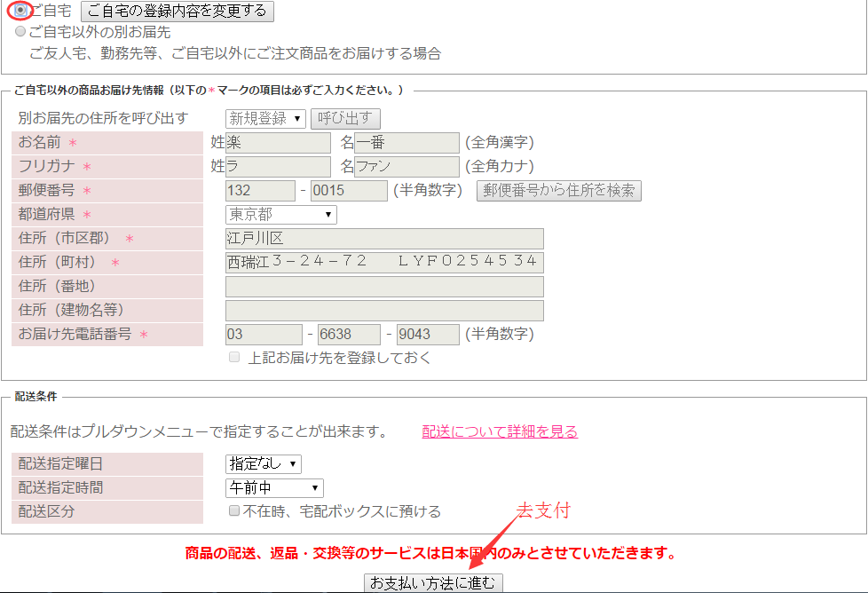Click the empty 住所（建物名等） field

384,311
